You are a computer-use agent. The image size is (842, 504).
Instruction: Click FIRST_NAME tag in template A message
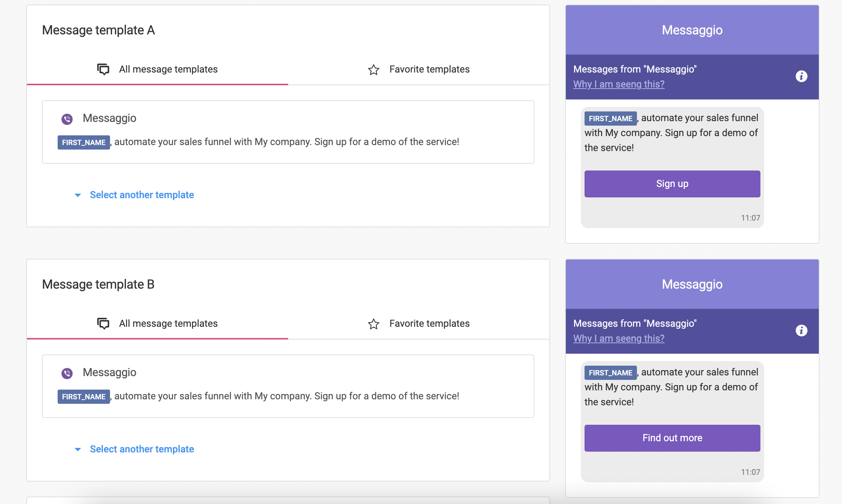[x=84, y=142]
